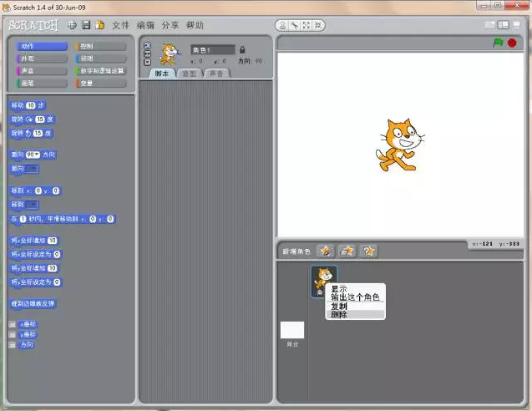The image size is (532, 411).
Task: Select the 侦测 (Sensing) block category
Action: (101, 58)
